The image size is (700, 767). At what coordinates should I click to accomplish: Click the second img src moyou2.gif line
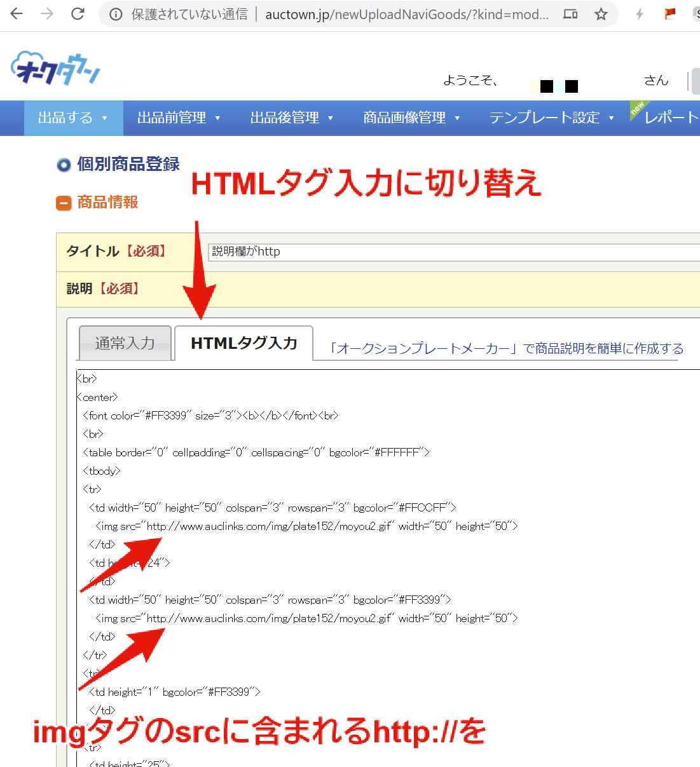pos(306,618)
